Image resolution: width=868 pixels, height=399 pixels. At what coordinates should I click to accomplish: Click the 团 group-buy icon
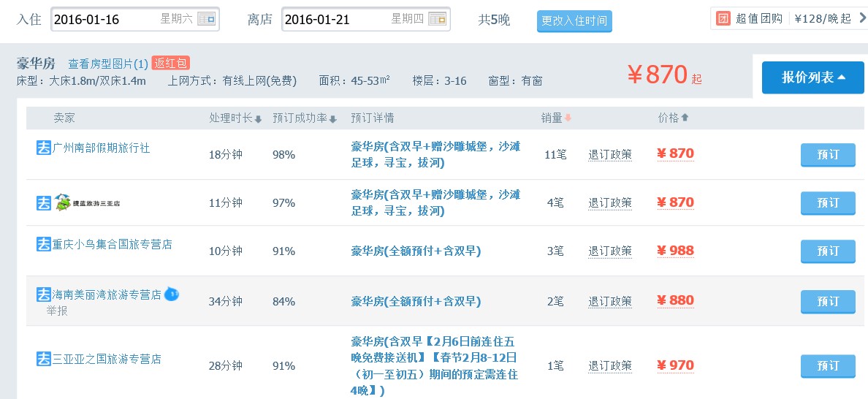click(x=723, y=18)
